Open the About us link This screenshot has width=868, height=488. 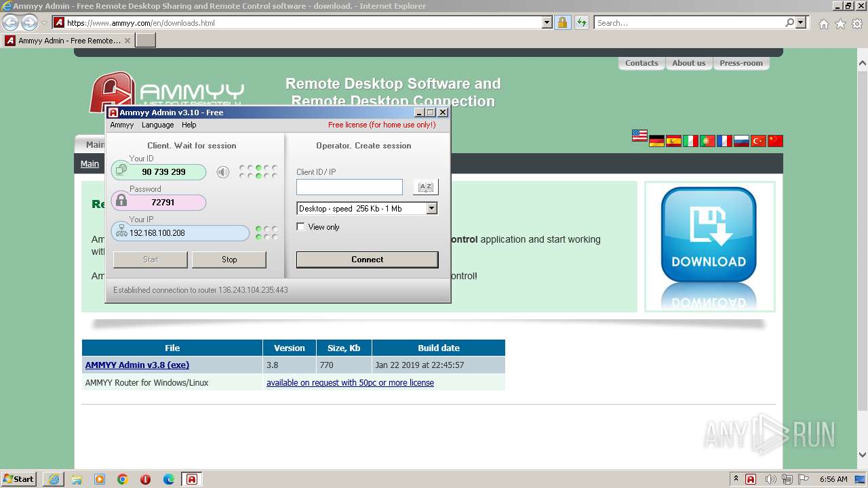(689, 63)
